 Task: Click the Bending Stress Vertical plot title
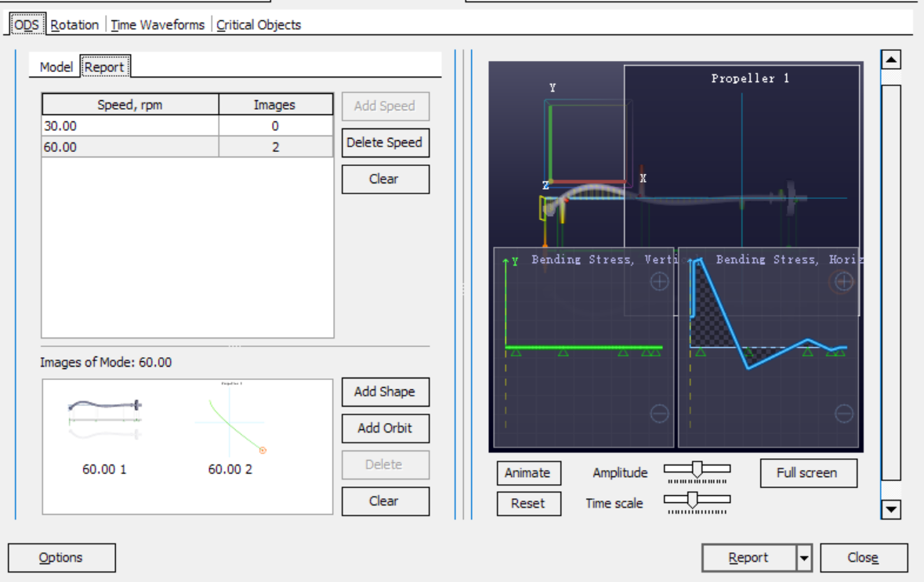(x=604, y=259)
